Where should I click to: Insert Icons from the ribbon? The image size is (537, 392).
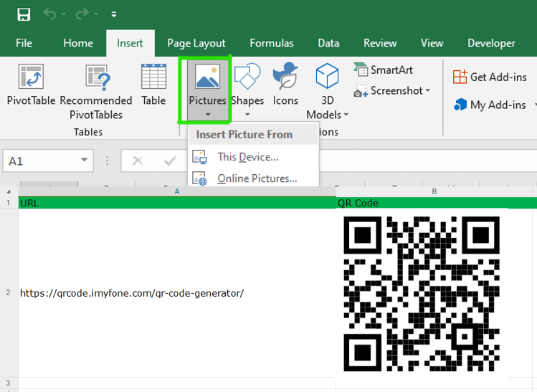pos(285,85)
